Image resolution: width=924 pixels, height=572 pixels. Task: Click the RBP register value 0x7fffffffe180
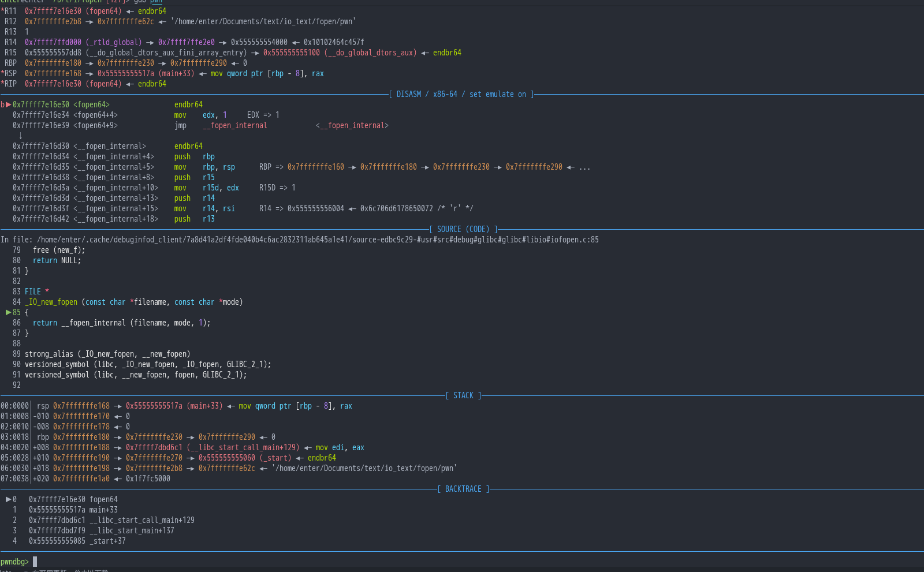[53, 63]
